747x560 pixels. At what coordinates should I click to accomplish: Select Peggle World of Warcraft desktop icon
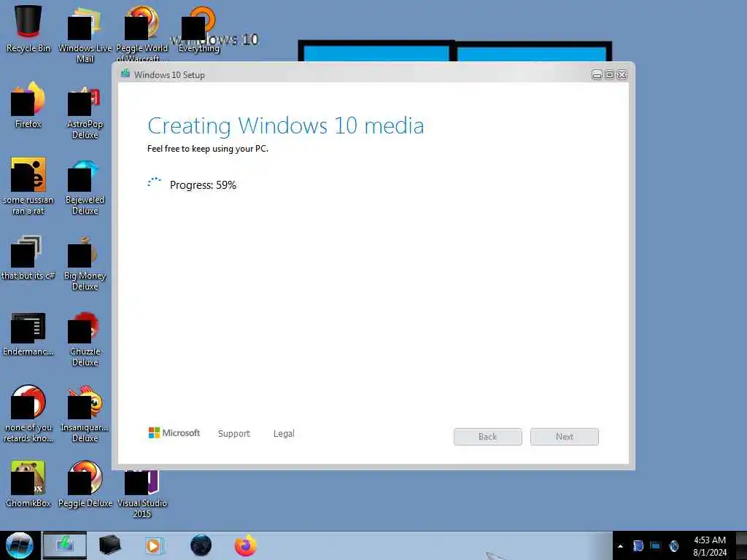tap(142, 34)
